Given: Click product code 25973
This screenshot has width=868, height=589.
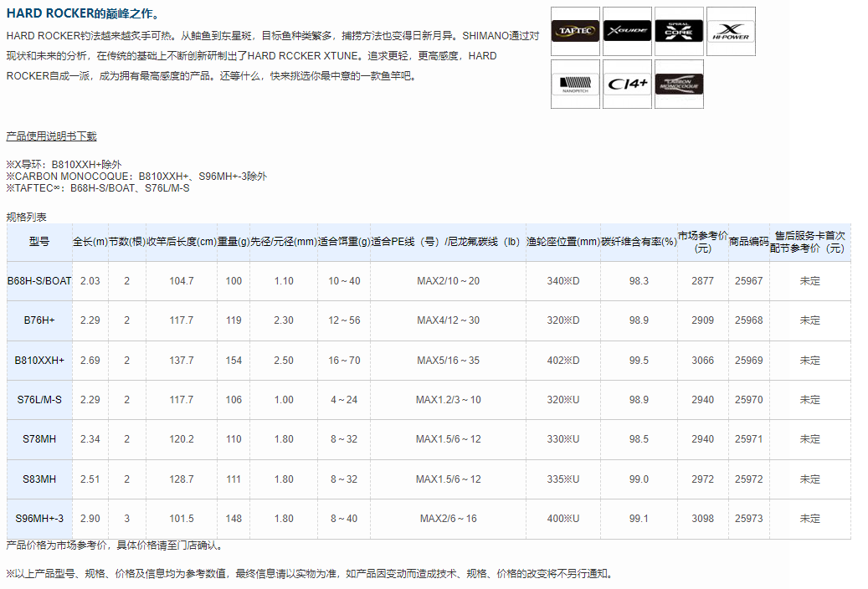Looking at the screenshot, I should (748, 519).
